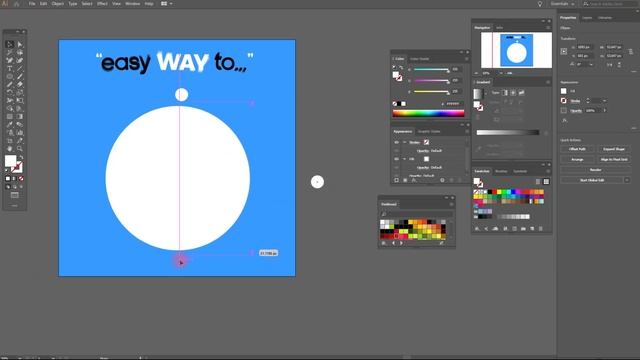640x360 pixels.
Task: Select the Artboard tool
Action: [10, 141]
